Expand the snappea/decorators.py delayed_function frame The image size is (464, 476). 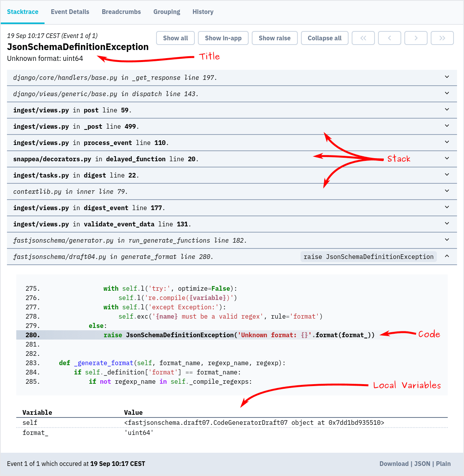pos(447,159)
